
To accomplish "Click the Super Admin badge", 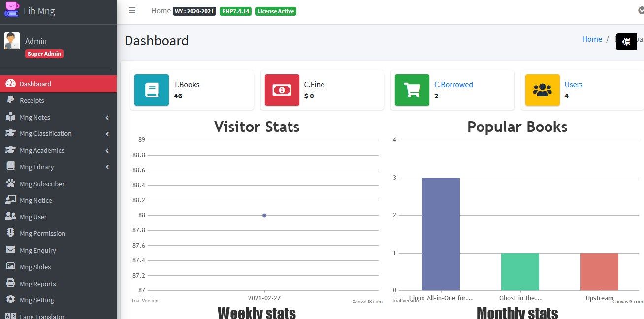I will click(44, 54).
